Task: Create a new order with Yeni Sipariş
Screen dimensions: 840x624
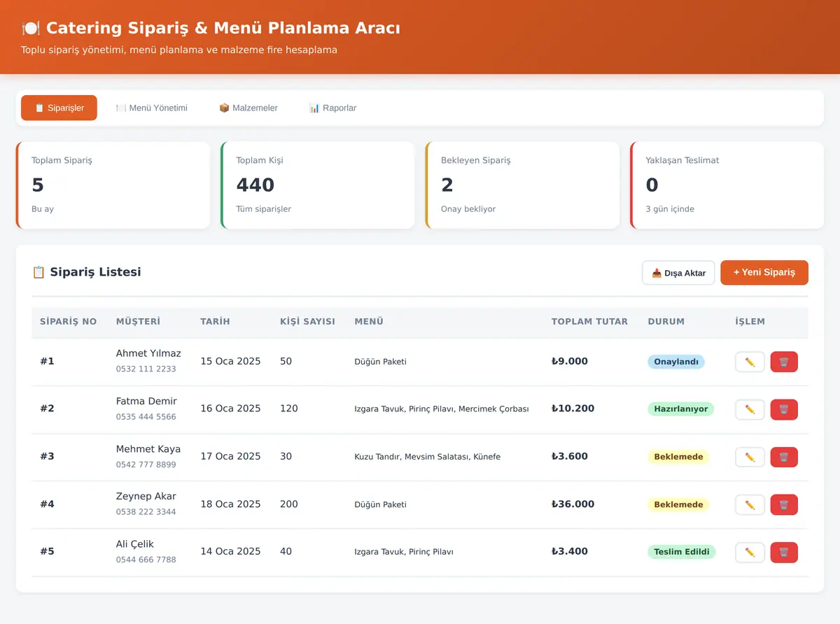Action: click(764, 273)
